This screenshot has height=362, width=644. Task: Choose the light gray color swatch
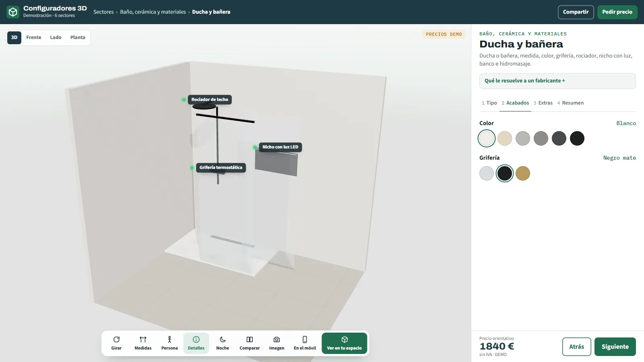point(523,138)
